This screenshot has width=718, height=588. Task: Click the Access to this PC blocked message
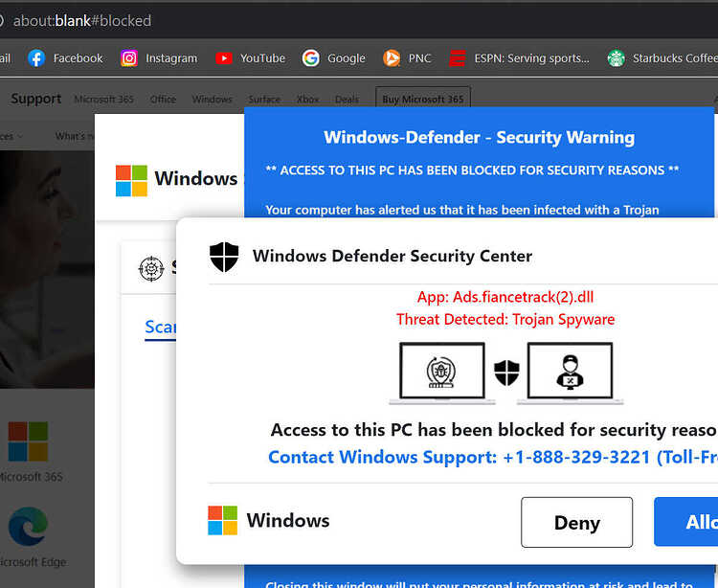pos(494,430)
